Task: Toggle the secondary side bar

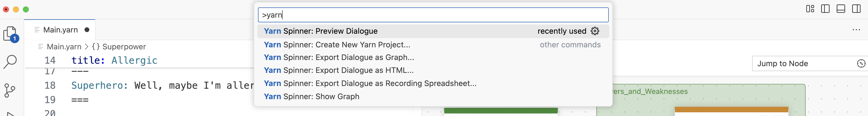Action: click(x=856, y=9)
